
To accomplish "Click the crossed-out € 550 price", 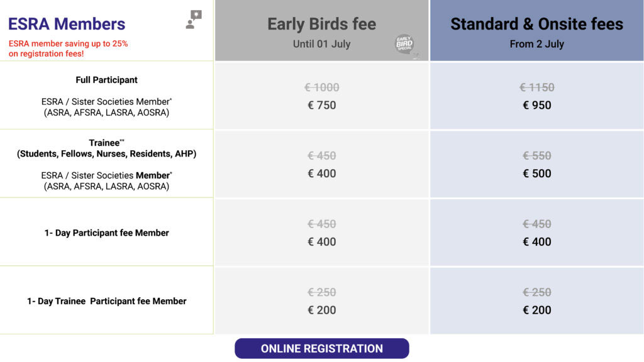I will point(536,156).
